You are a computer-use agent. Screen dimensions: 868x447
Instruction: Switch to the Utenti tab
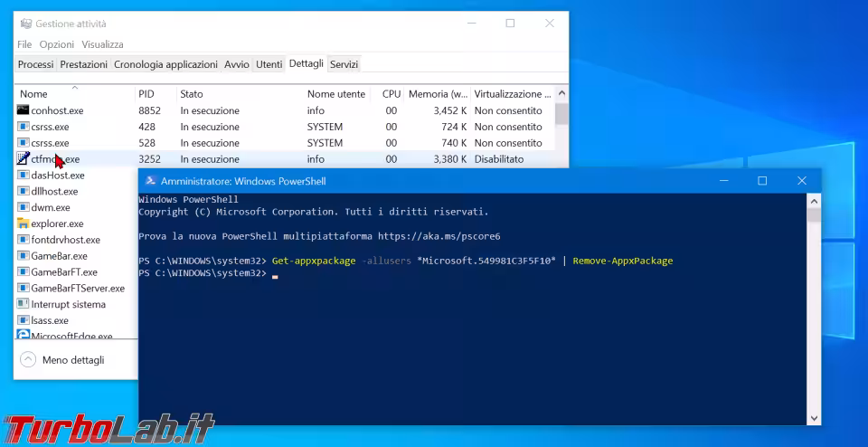coord(269,64)
